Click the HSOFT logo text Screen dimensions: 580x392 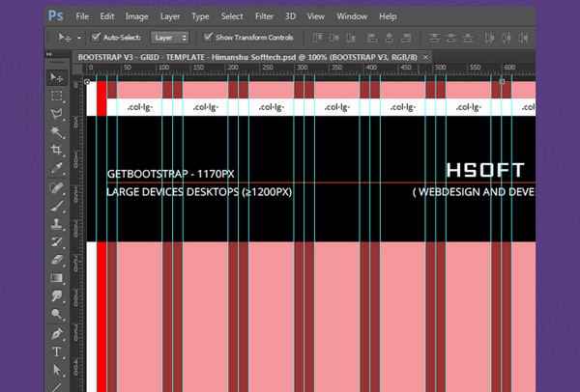click(485, 170)
